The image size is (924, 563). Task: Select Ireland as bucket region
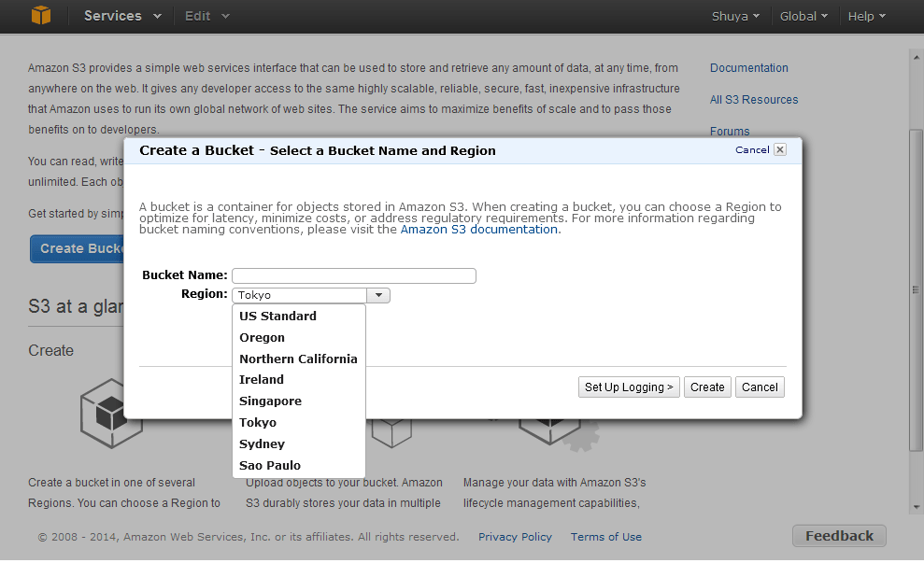click(x=262, y=380)
